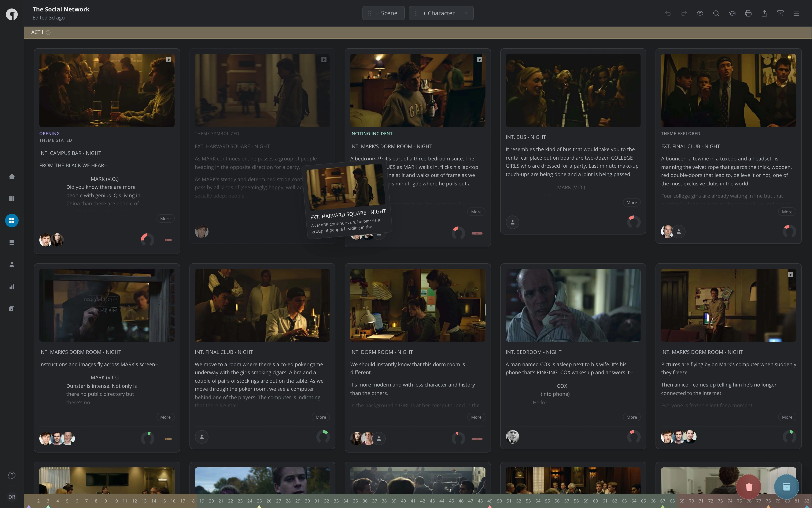Click the ACT I info icon
The height and width of the screenshot is (508, 812).
(48, 33)
